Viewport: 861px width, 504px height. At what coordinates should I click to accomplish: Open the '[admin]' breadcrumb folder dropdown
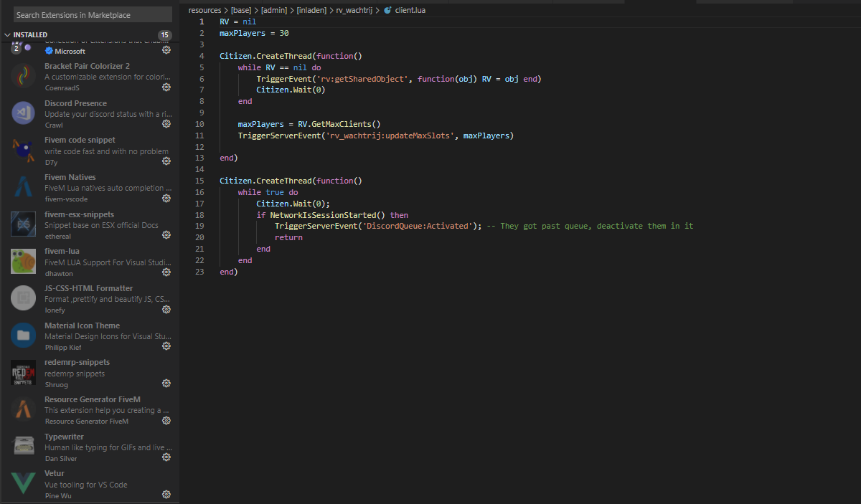pyautogui.click(x=273, y=11)
